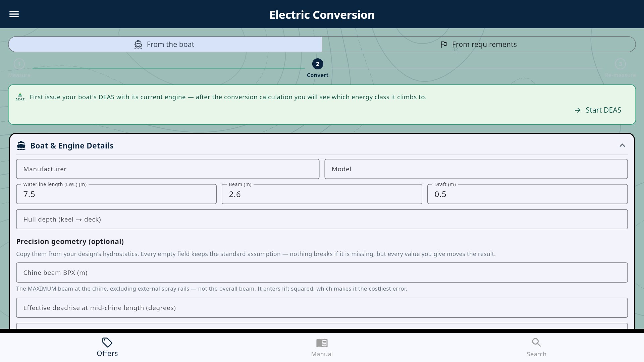Switch to From requirements tab
The width and height of the screenshot is (644, 362).
479,44
